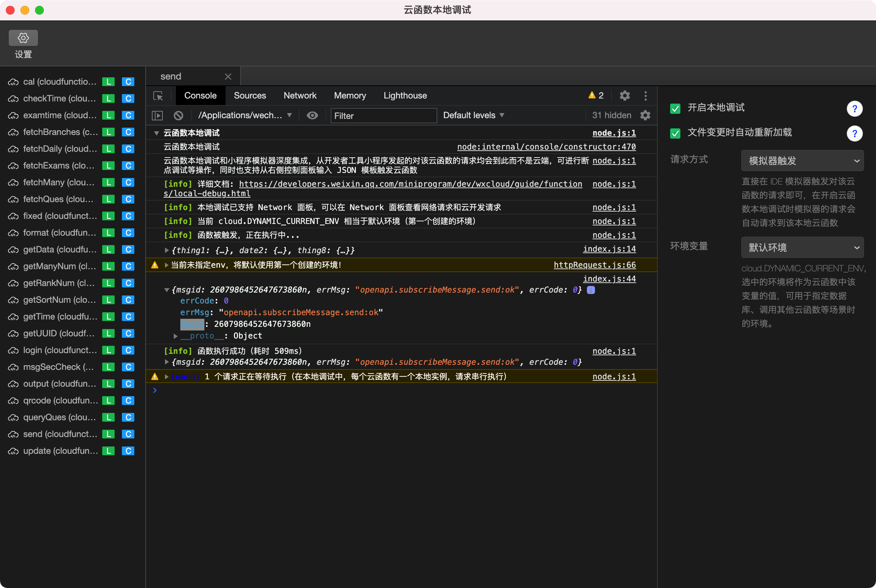Click the green L badge on the cal function
This screenshot has height=588, width=876.
108,82
